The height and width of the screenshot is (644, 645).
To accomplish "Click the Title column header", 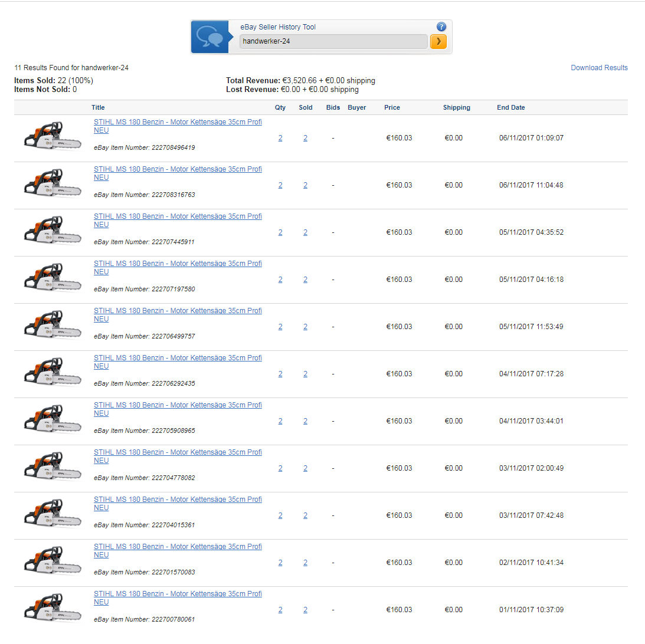I will pyautogui.click(x=98, y=107).
